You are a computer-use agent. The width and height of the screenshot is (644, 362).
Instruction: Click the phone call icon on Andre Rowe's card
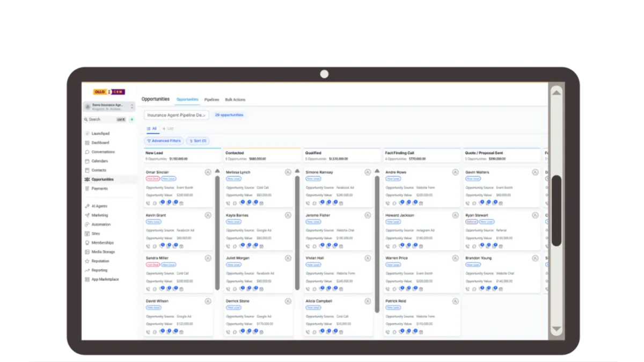388,204
